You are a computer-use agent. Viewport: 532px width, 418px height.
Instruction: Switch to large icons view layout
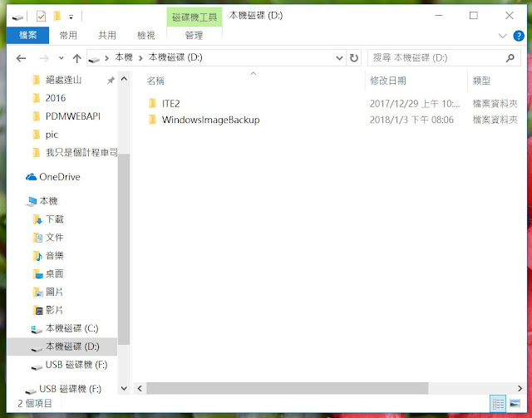tap(515, 404)
